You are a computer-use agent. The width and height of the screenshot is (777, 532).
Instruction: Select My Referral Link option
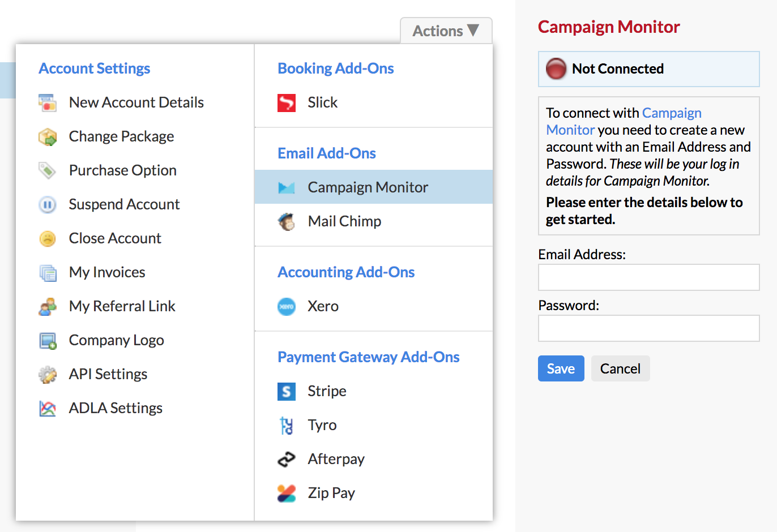[122, 306]
